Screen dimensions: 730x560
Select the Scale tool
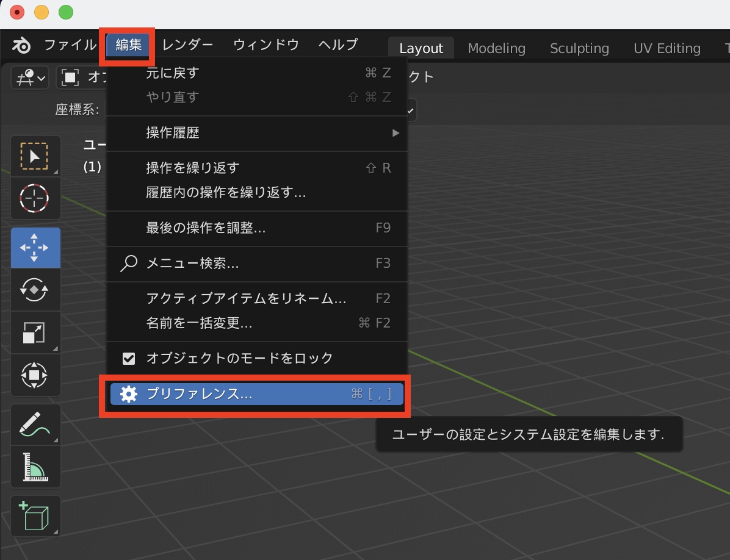35,332
